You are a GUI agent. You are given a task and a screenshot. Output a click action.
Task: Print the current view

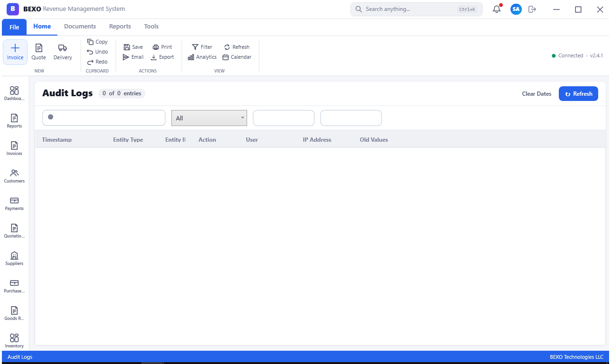(162, 47)
